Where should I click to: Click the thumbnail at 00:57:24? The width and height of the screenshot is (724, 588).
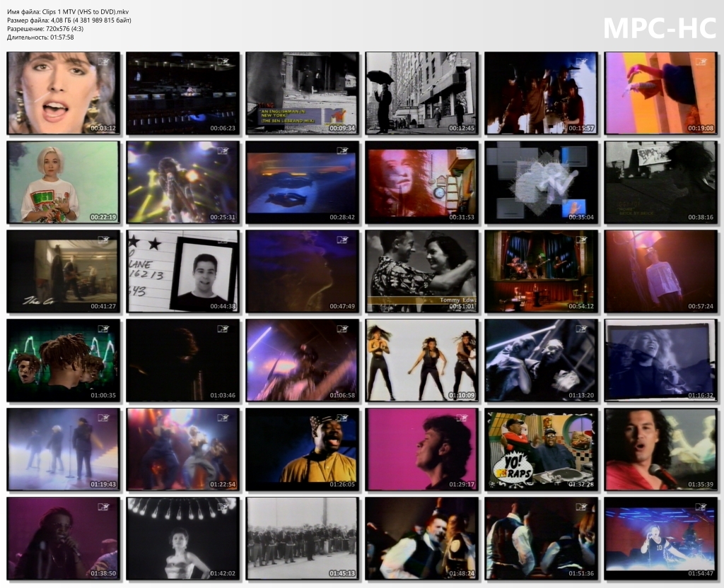click(x=661, y=271)
